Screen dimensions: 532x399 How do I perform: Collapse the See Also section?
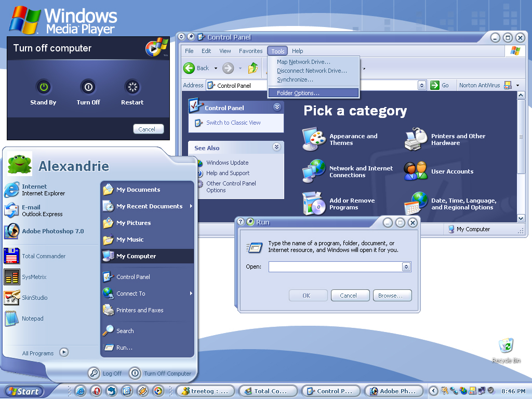click(x=276, y=147)
